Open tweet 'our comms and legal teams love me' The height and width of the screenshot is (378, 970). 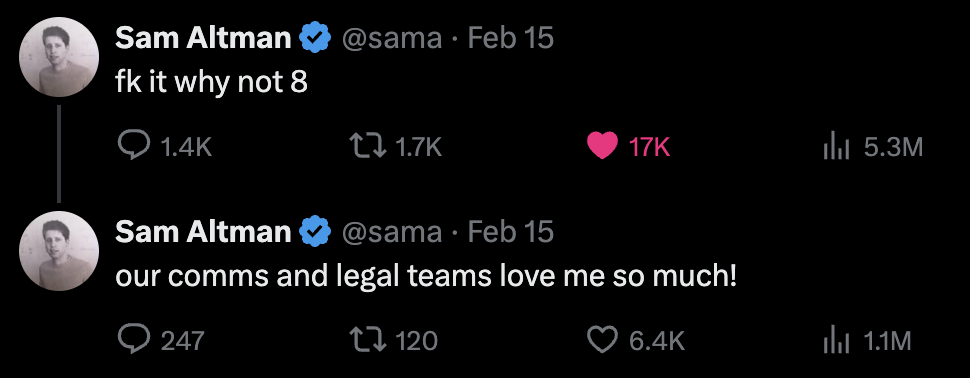tap(426, 276)
